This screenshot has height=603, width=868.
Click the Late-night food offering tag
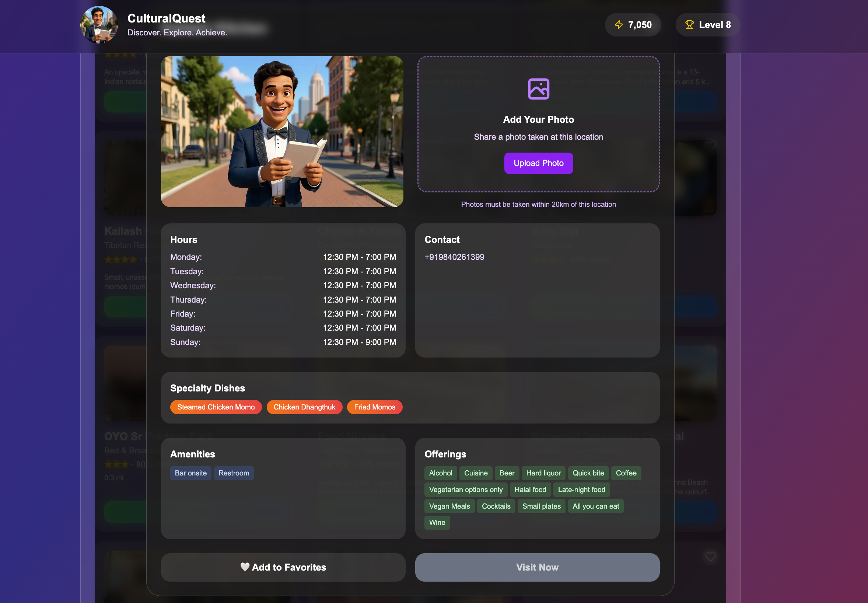[x=581, y=489]
